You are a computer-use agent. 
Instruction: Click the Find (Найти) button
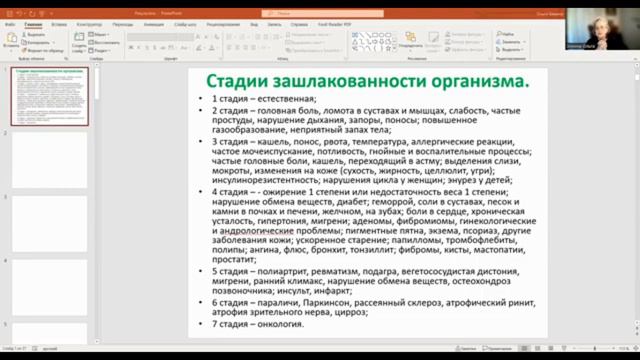point(506,34)
